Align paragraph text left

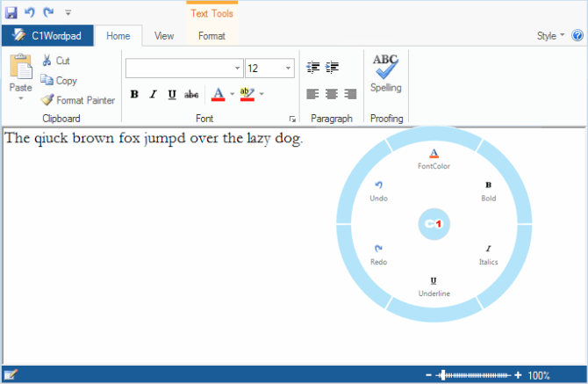click(312, 94)
